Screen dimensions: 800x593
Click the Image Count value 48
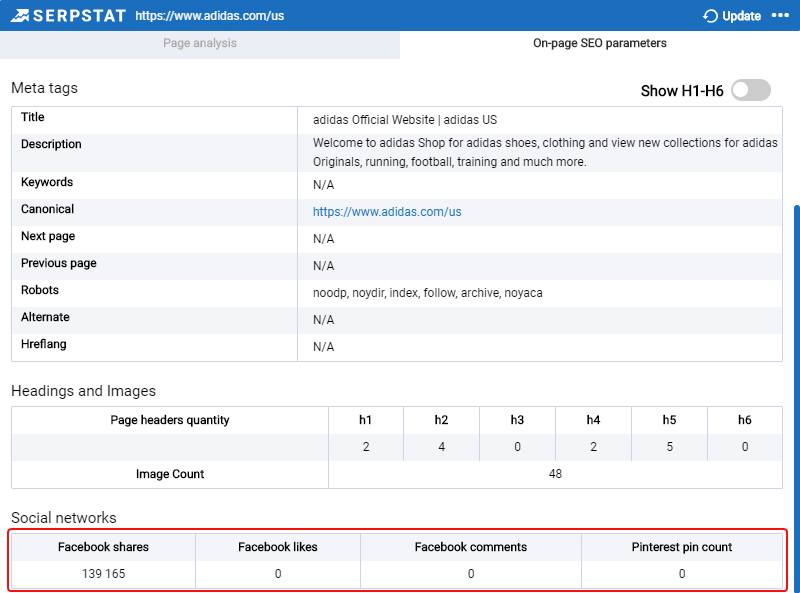(x=555, y=474)
